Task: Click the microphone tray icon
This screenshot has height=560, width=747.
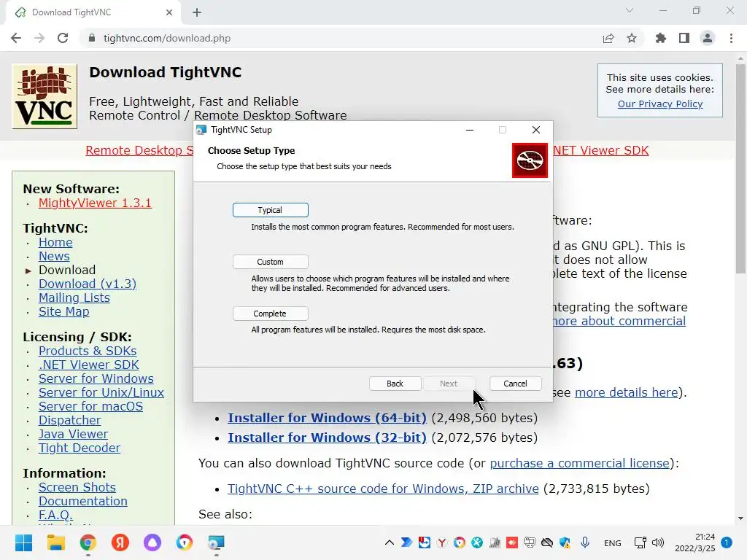Action: (585, 542)
